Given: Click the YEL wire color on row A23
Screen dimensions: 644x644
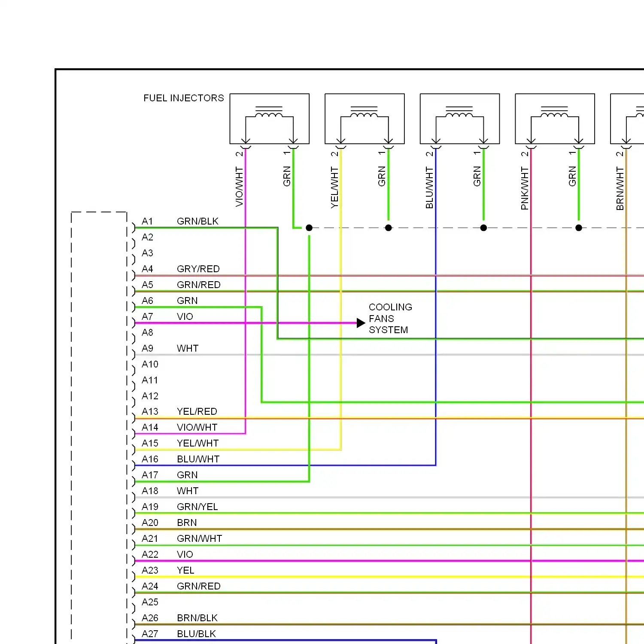Looking at the screenshot, I should [x=185, y=571].
